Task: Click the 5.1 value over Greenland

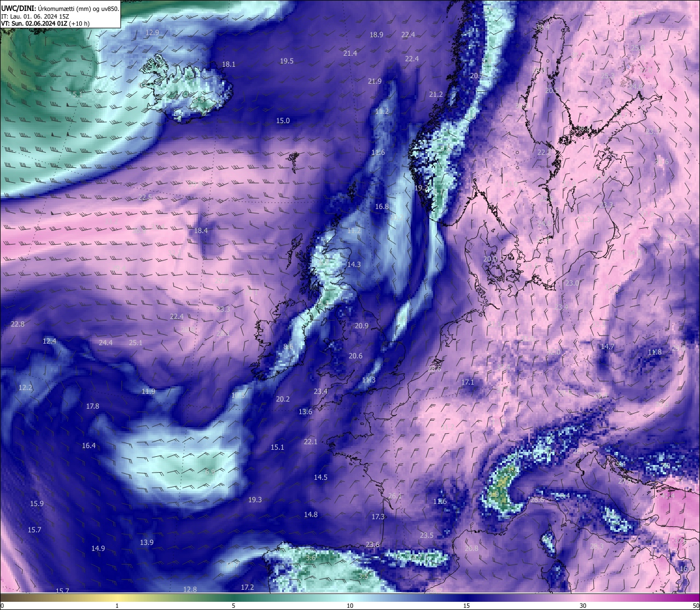Action: 77,95
